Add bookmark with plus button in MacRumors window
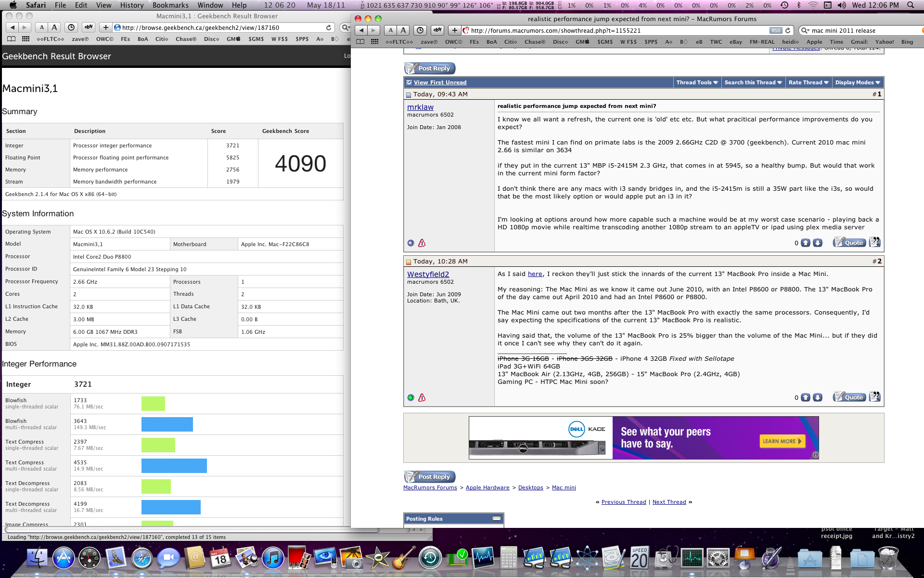Viewport: 924px width, 578px height. coord(454,30)
